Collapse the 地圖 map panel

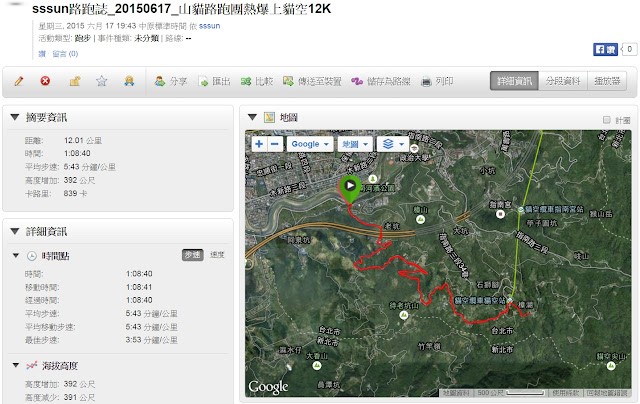click(252, 117)
